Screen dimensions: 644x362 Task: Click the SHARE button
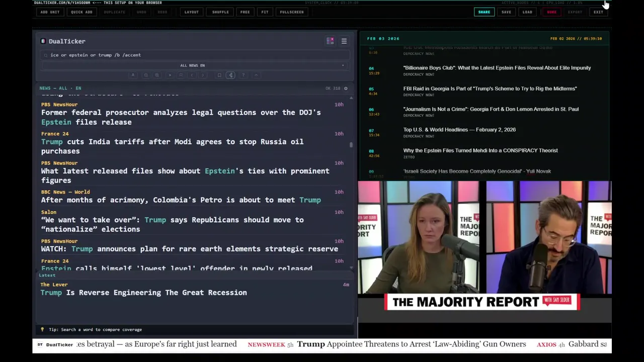(484, 12)
